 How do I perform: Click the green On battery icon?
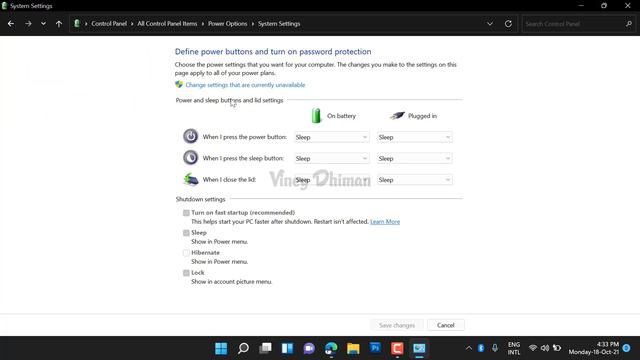coord(316,116)
